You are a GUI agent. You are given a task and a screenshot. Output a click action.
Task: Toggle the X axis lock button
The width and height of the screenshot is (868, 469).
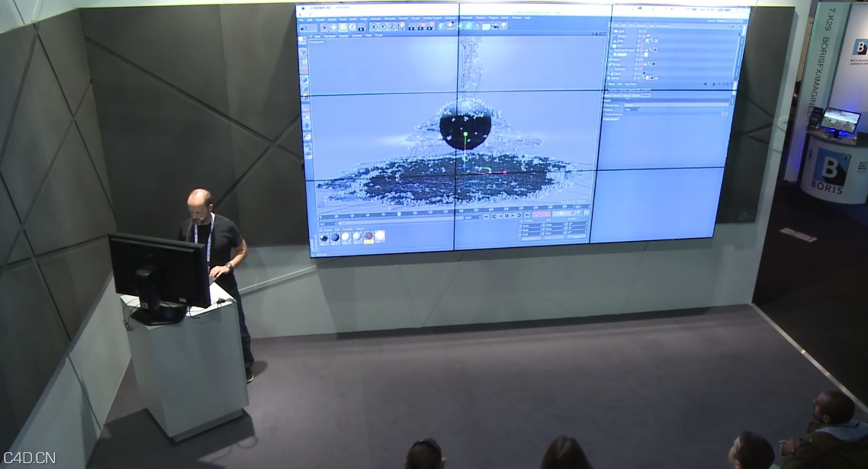373,26
